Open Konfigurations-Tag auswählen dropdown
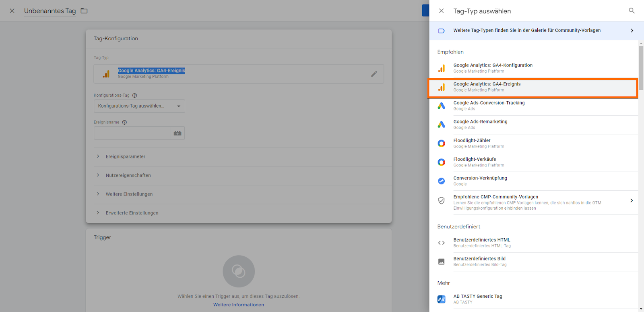Viewport: 644px width, 312px height. 139,106
